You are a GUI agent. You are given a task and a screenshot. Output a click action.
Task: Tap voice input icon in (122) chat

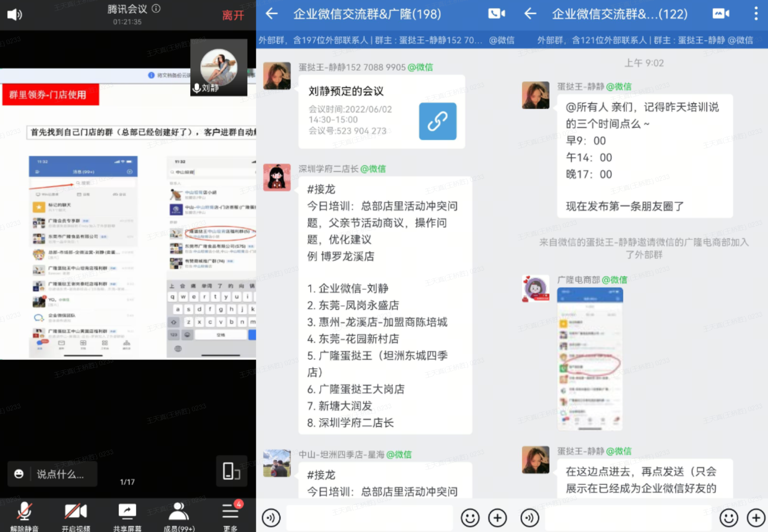(x=530, y=518)
